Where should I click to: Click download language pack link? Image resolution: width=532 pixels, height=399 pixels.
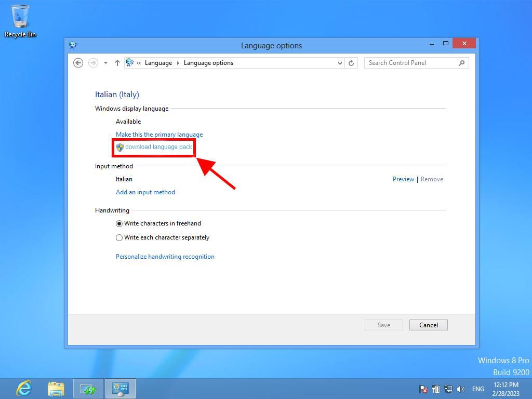pos(158,147)
